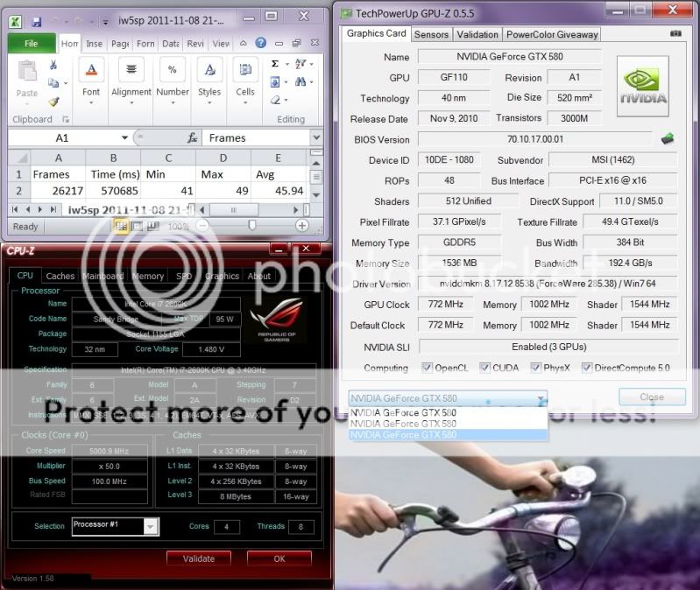
Task: Click the AutoSum sigma icon
Action: 276,64
